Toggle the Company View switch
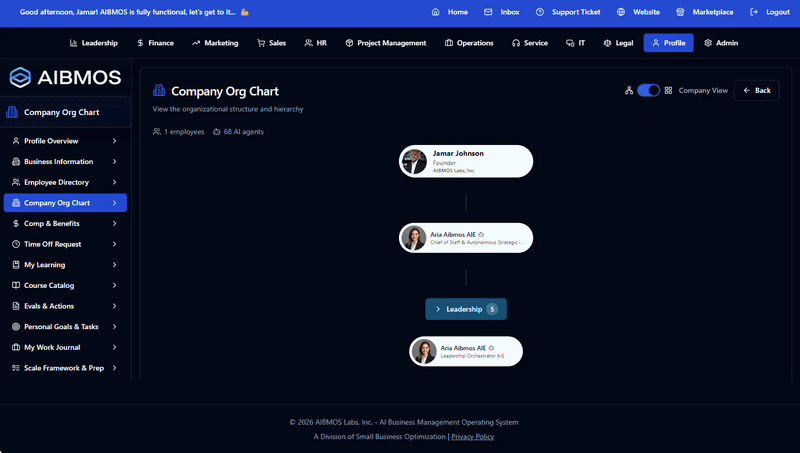Image resolution: width=800 pixels, height=453 pixels. [648, 90]
